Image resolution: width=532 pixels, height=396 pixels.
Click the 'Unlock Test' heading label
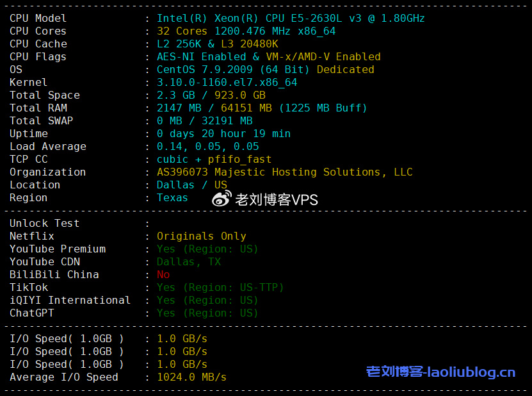pyautogui.click(x=44, y=224)
